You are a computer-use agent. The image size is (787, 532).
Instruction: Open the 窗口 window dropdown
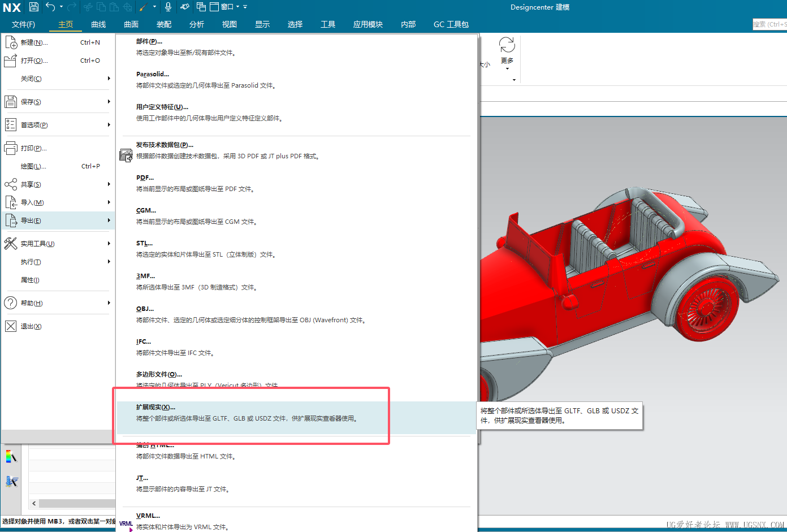click(224, 7)
